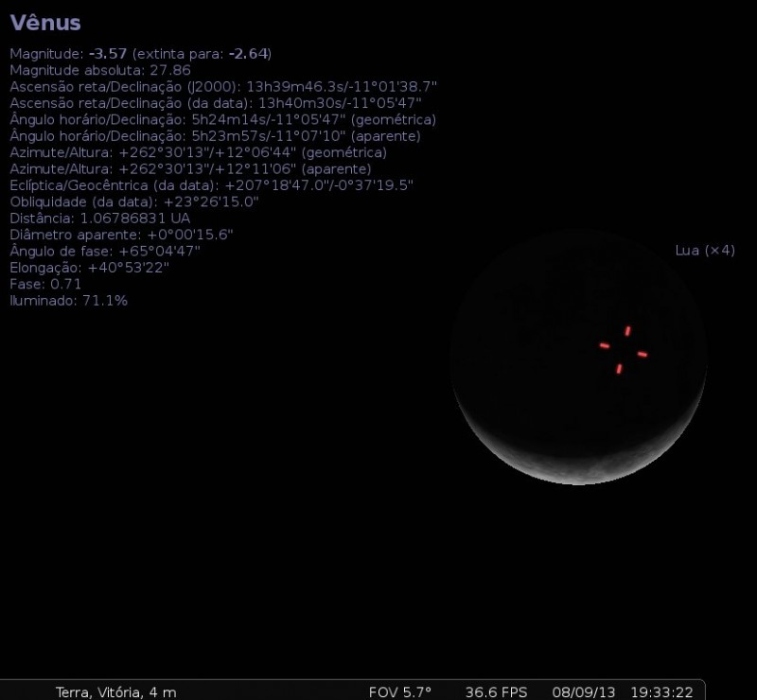
Task: Click the "Distância: 1.06786831 UA" line
Action: [x=99, y=218]
